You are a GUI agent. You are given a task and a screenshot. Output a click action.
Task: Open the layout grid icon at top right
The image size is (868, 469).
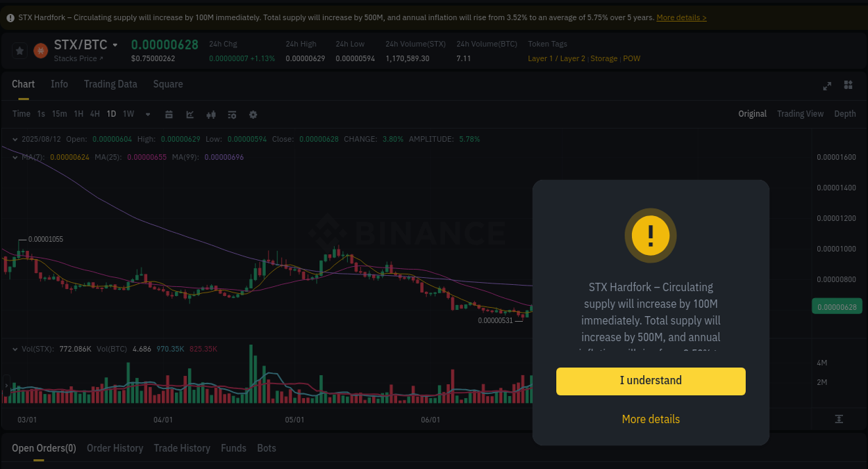tap(848, 85)
